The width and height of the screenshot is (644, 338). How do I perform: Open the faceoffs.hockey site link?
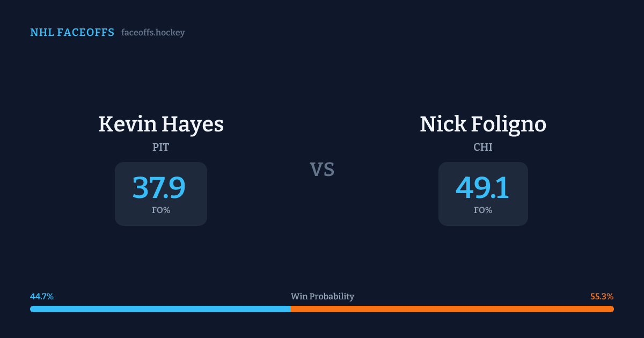[153, 33]
